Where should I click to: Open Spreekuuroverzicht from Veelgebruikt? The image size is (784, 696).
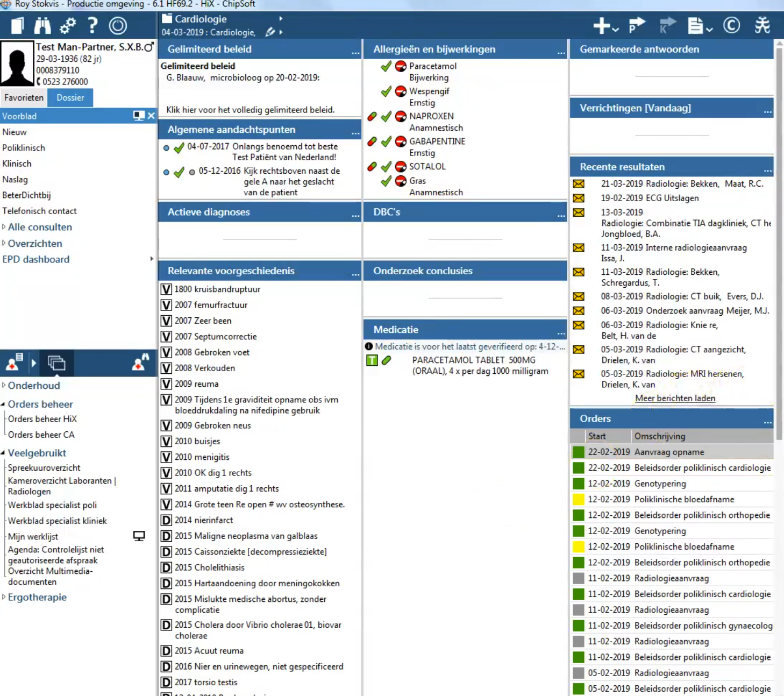(x=44, y=467)
